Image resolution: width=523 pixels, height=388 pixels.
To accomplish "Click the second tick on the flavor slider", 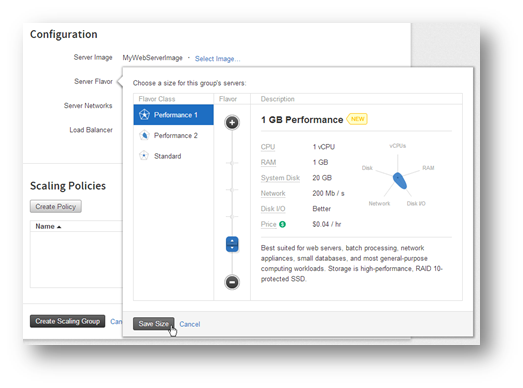I will pyautogui.click(x=232, y=190).
